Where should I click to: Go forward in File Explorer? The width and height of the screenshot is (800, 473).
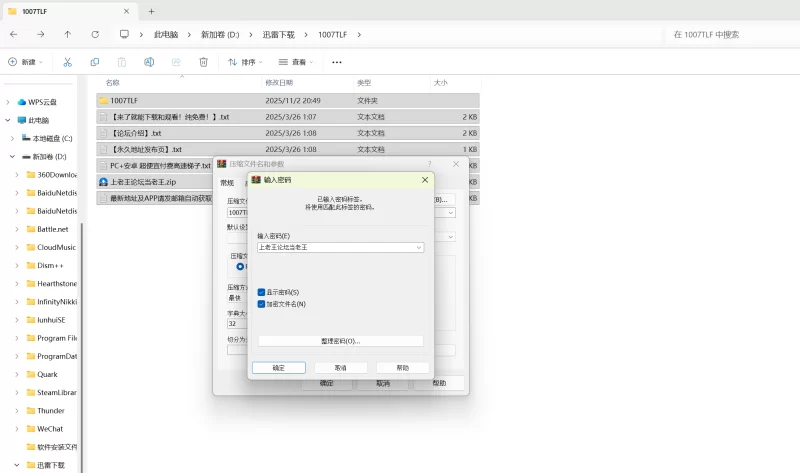coord(41,34)
